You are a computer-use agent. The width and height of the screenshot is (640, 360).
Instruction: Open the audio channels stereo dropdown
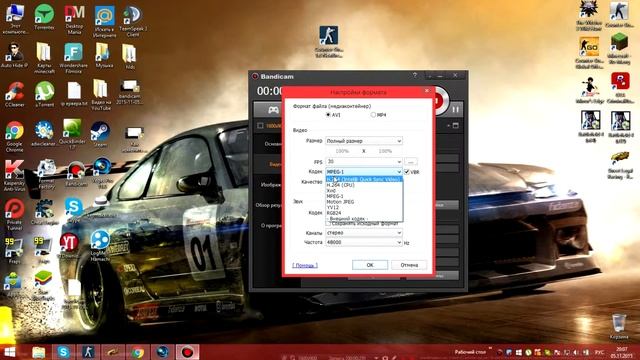(x=364, y=233)
